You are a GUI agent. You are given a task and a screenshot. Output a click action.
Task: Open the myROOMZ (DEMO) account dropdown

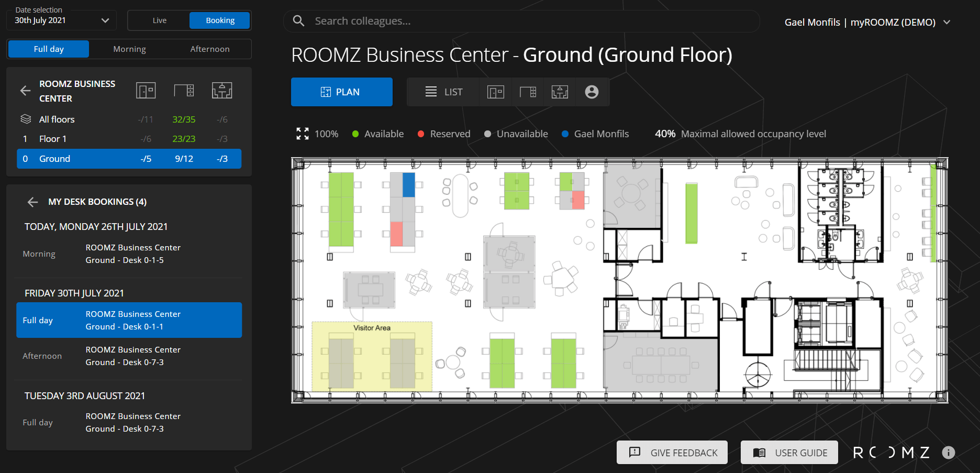tap(948, 22)
